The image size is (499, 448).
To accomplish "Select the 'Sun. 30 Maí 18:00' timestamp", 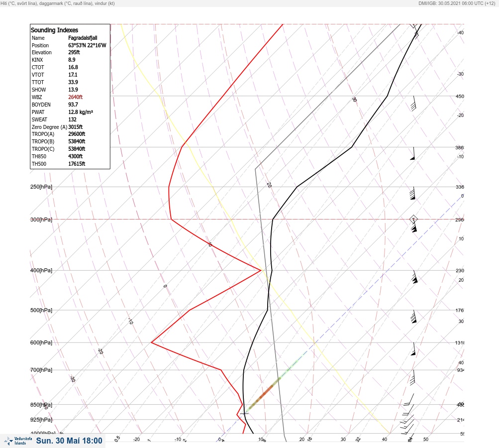I will point(69,441).
